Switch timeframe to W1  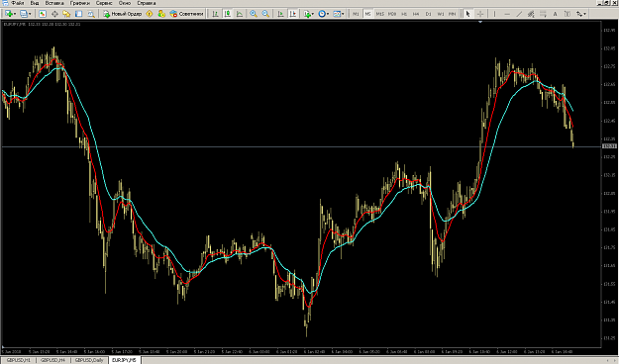[x=440, y=14]
